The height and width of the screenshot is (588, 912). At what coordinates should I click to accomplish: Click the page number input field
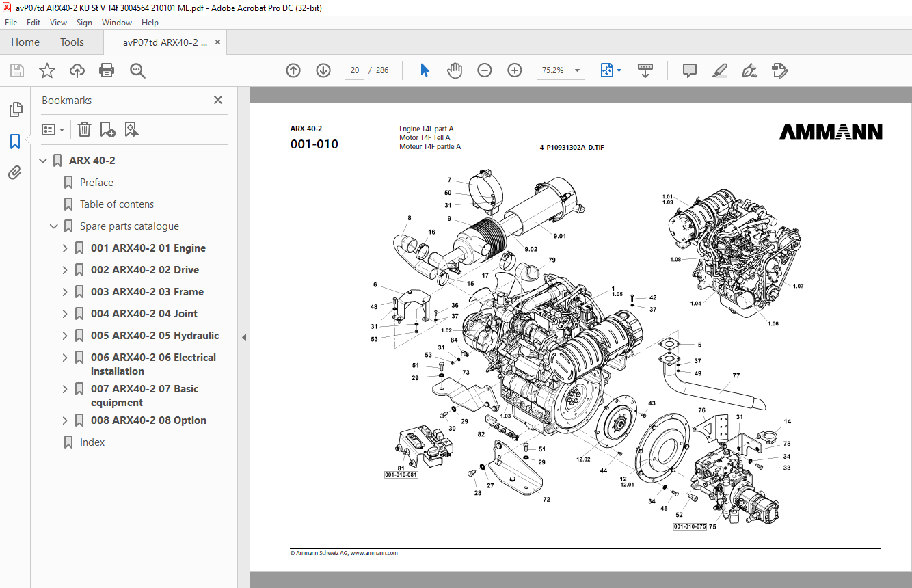pyautogui.click(x=355, y=70)
